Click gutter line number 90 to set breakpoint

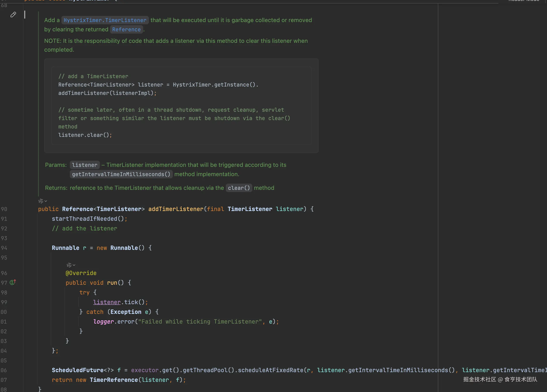point(4,209)
